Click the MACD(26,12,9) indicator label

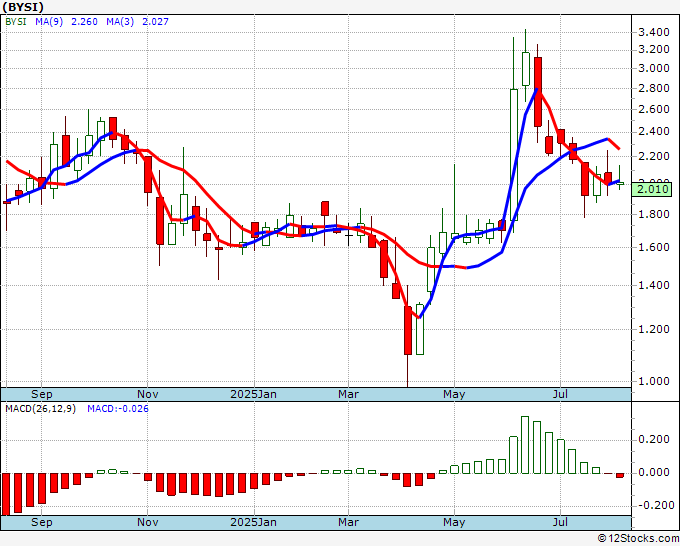tap(40, 409)
